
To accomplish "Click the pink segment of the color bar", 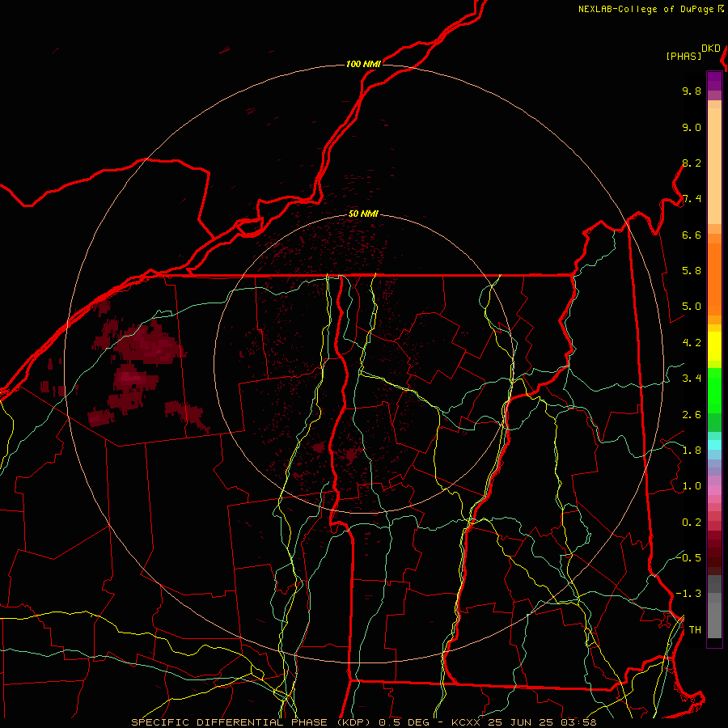I will pos(714,490).
